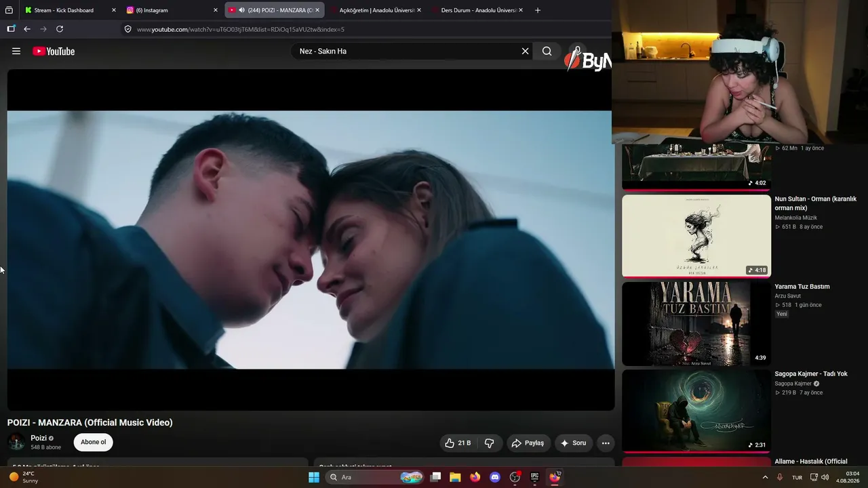Open the weather widget showing 24°C Sunny

click(24, 477)
